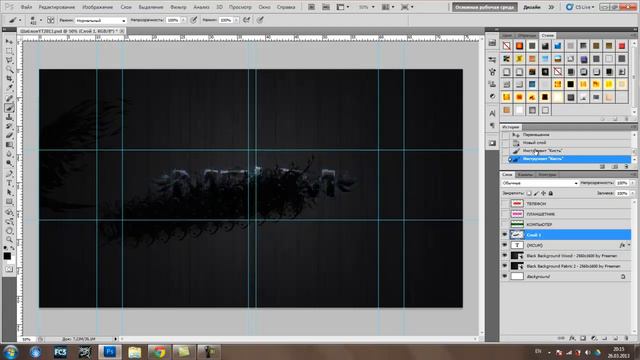
Task: Delete history state with History trash icon
Action: (626, 167)
